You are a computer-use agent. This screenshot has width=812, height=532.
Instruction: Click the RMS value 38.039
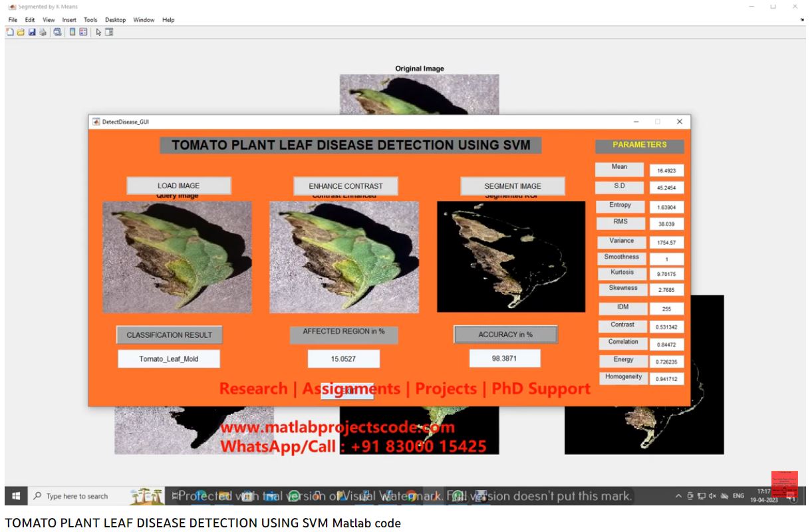click(666, 225)
